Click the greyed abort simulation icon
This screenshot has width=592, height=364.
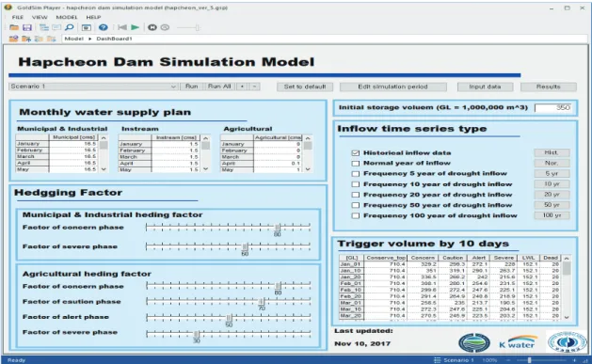pos(165,27)
